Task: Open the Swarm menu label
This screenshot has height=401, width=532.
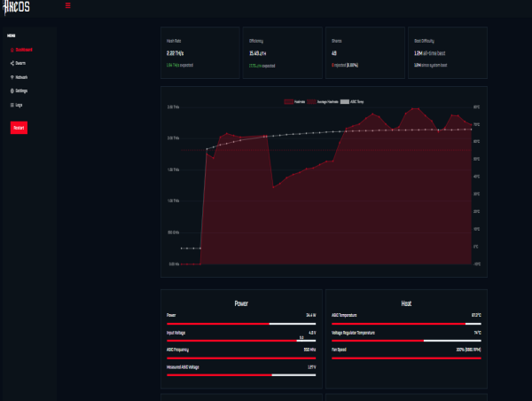Action: coord(20,63)
